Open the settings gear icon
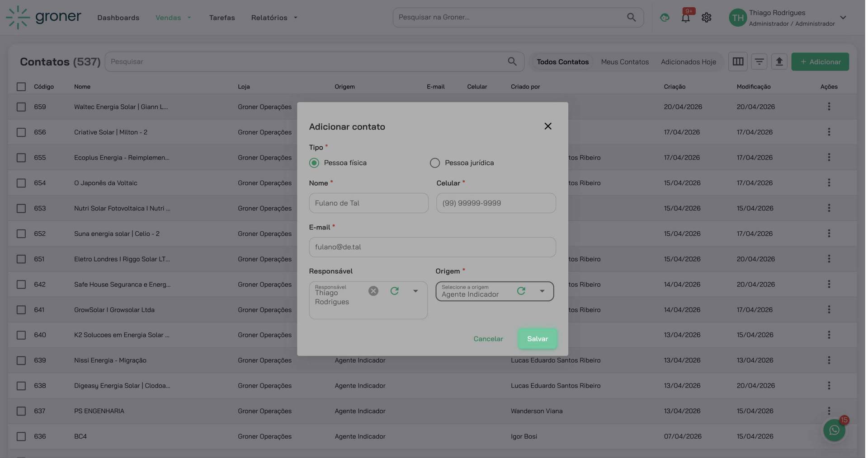 click(706, 18)
